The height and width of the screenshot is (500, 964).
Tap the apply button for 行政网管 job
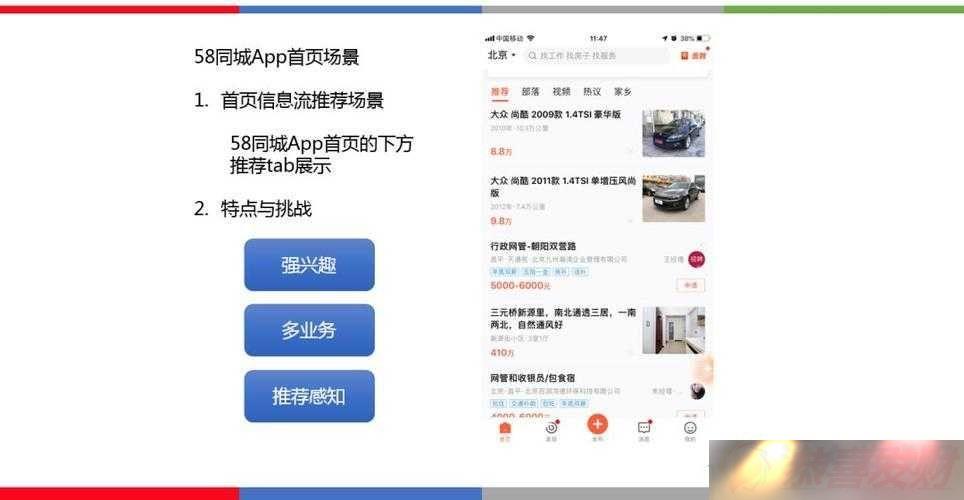point(690,285)
